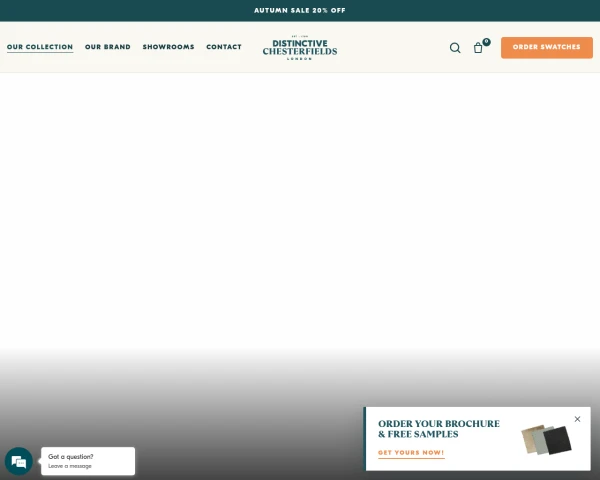Open the shopping bag cart icon
600x480 pixels.
(478, 48)
